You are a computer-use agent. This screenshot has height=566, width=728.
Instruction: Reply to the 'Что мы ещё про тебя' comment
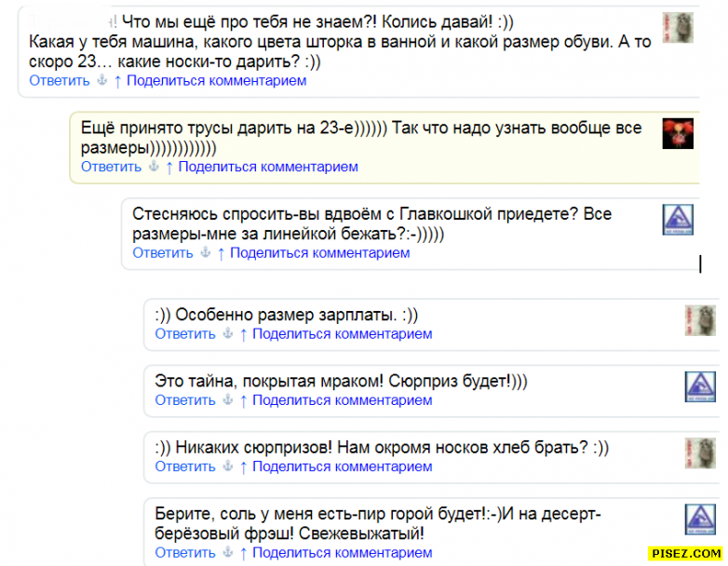[x=60, y=81]
